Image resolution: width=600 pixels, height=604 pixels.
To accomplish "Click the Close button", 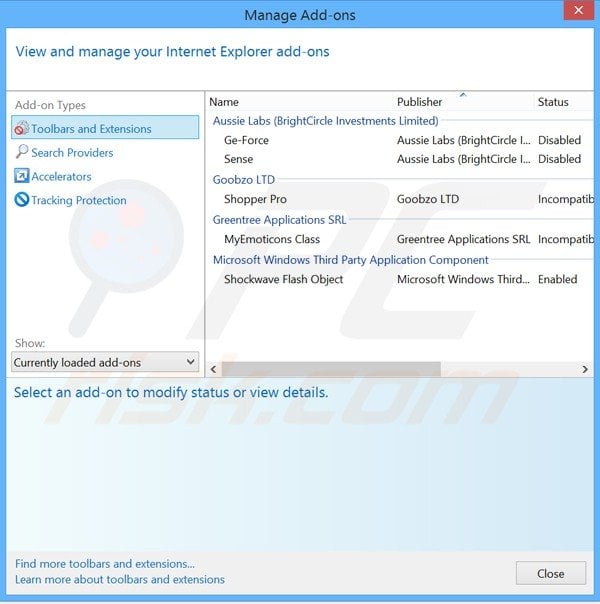I will click(x=551, y=573).
